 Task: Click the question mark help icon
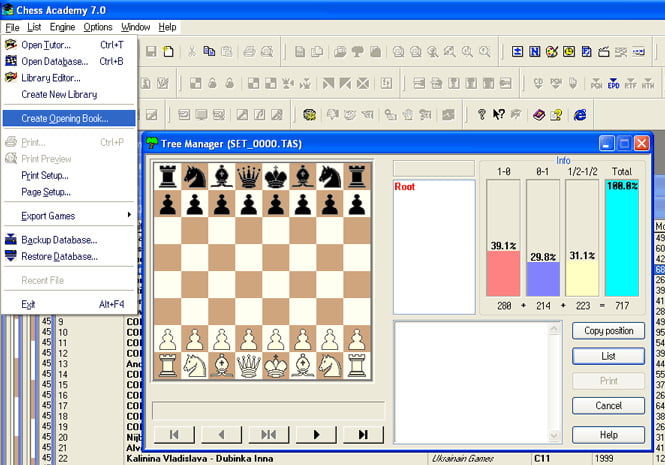[x=481, y=115]
